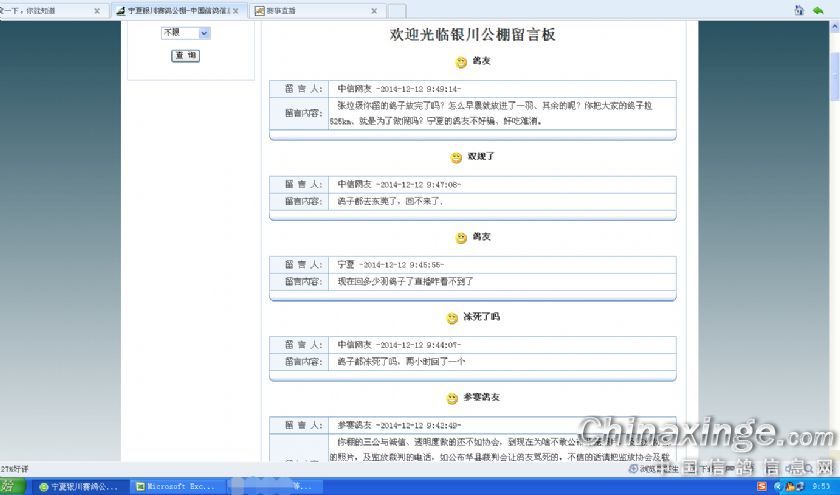
Task: Close the 赛事直播 tab
Action: pos(374,11)
